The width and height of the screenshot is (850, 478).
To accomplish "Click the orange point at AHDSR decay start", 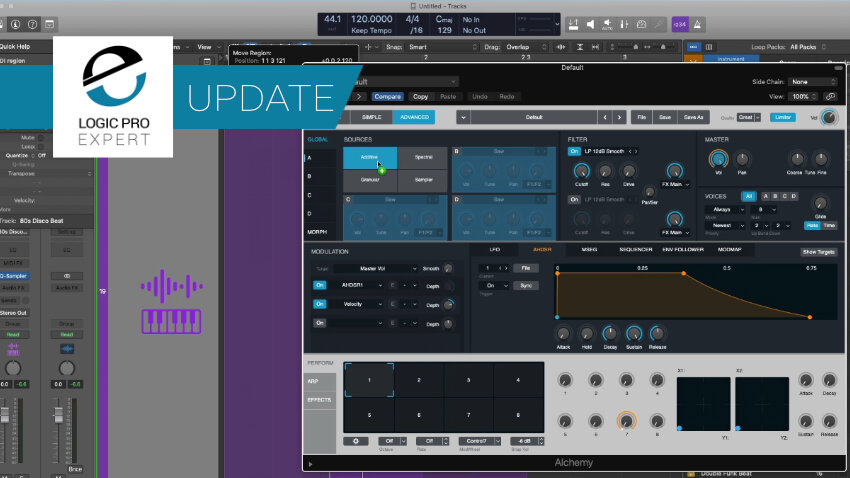I will 684,273.
